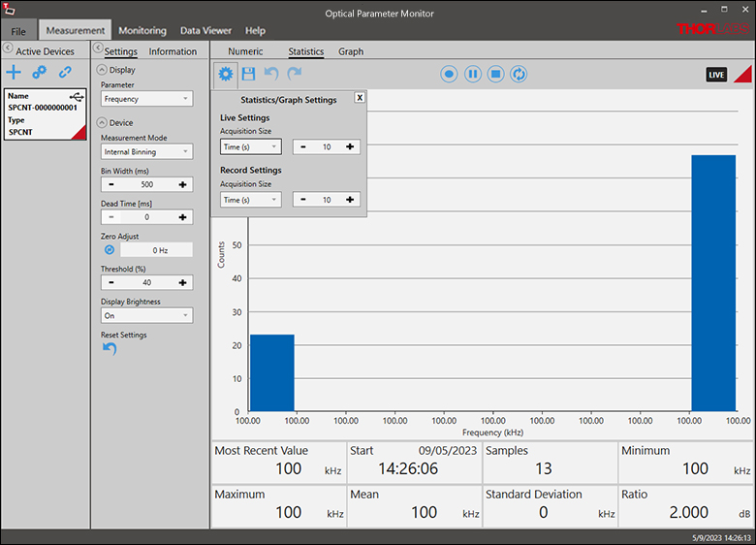This screenshot has width=756, height=545.
Task: Select the SPCNT-0000000001 device card
Action: tap(46, 113)
